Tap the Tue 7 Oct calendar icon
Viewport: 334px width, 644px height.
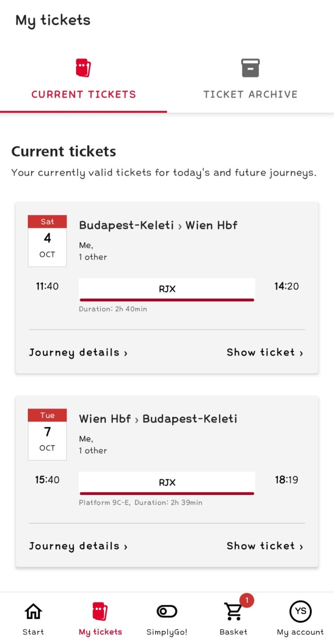47,435
